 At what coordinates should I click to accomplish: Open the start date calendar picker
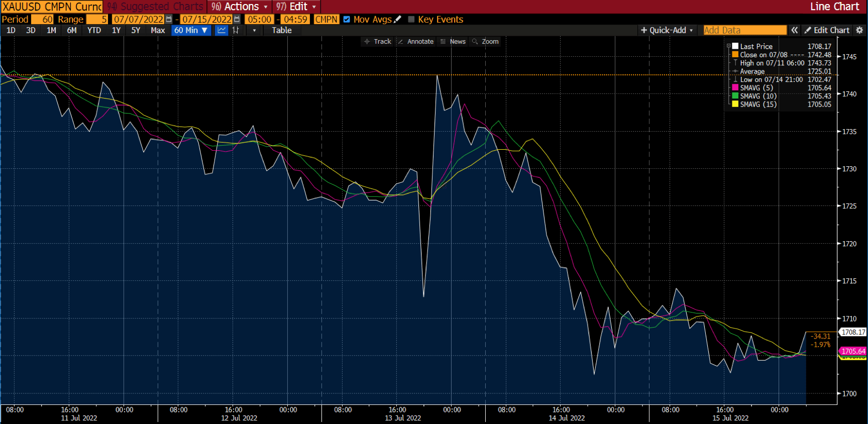pyautogui.click(x=169, y=19)
